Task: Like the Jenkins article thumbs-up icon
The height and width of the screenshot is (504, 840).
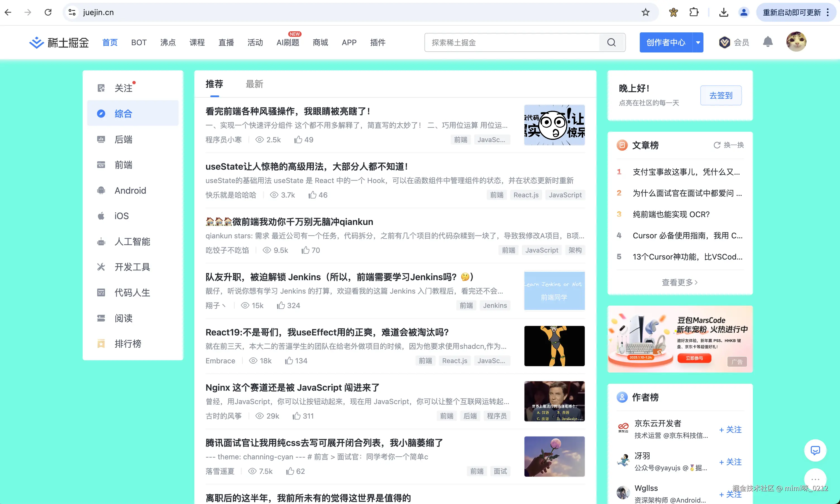Action: click(x=281, y=305)
